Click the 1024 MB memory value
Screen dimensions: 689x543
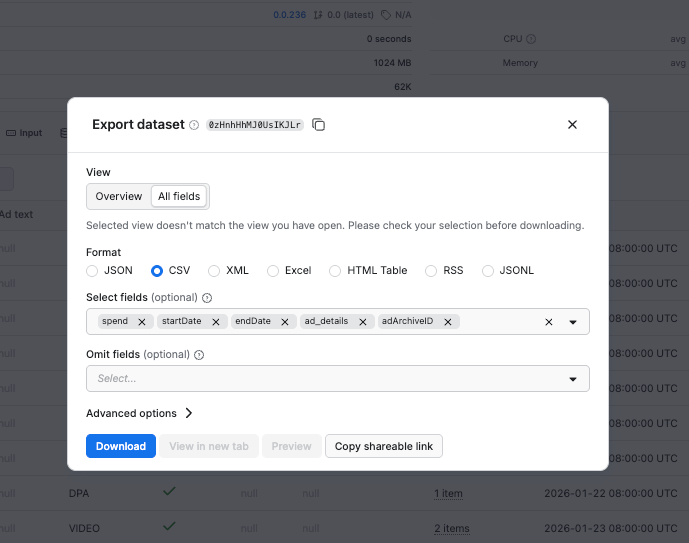tap(392, 63)
